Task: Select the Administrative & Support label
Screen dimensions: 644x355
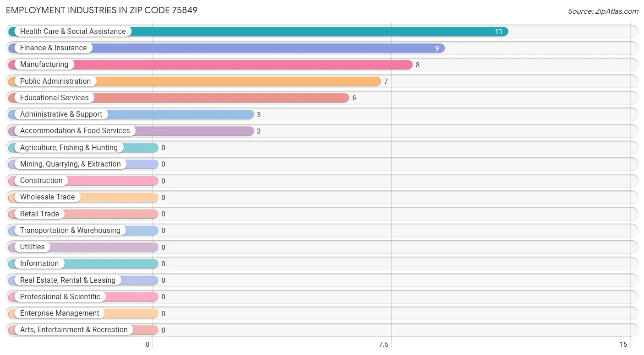Action: (61, 114)
